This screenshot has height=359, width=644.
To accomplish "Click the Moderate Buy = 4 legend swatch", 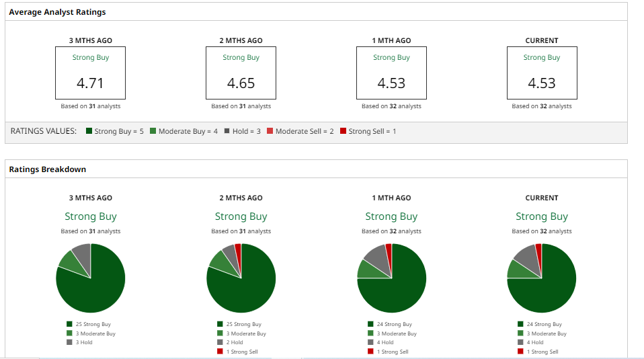I will (153, 131).
